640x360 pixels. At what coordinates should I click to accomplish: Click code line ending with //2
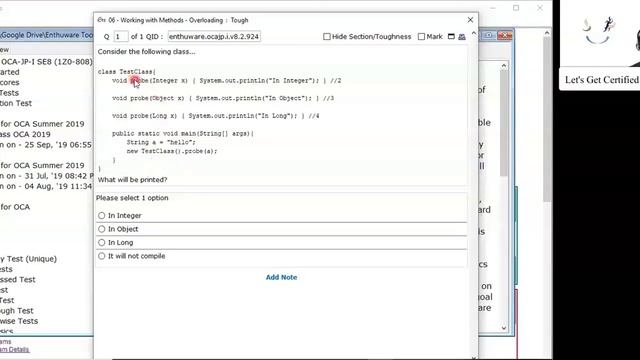pyautogui.click(x=227, y=81)
